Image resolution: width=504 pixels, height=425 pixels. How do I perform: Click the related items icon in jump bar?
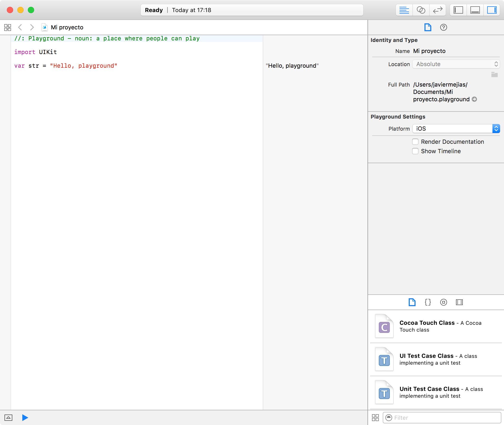[x=7, y=27]
